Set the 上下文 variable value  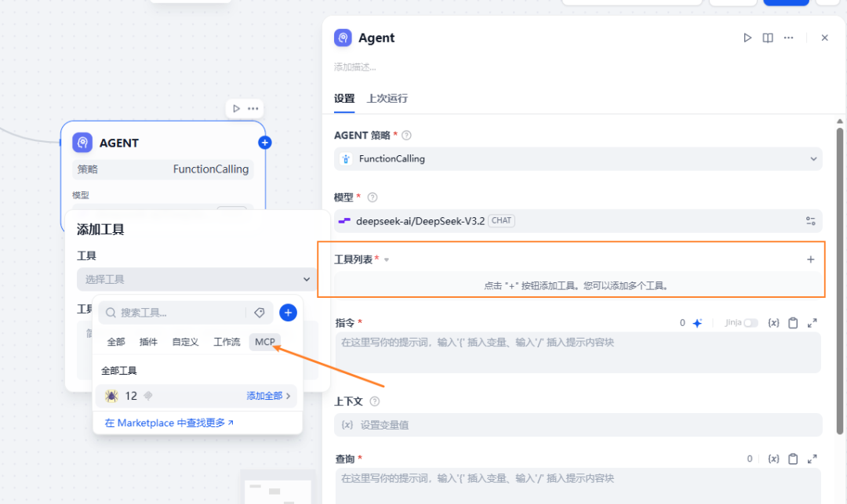pos(578,425)
